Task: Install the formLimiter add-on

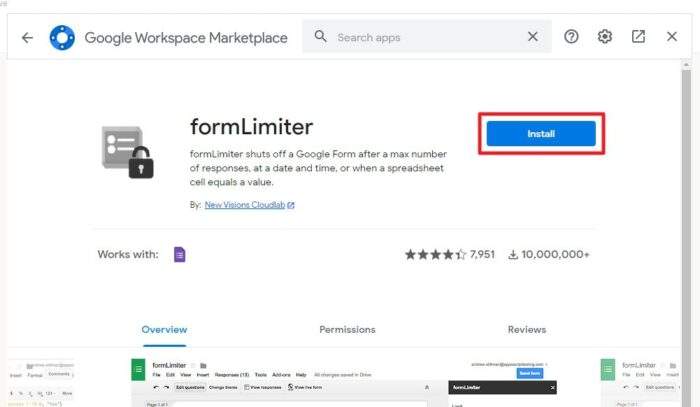Action: point(541,133)
